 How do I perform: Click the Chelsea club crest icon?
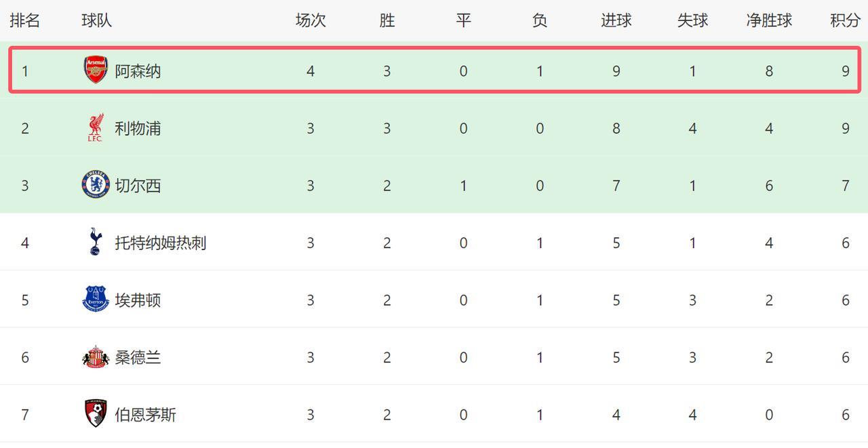pyautogui.click(x=96, y=185)
